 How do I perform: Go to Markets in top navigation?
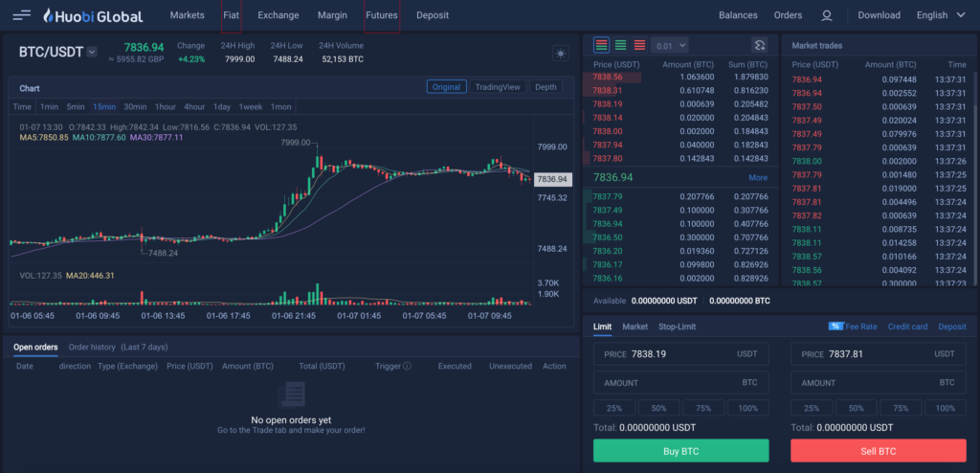pos(187,15)
